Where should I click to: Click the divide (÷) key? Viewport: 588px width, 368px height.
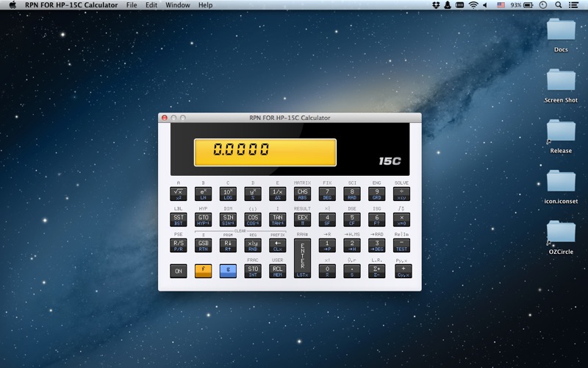pyautogui.click(x=401, y=194)
